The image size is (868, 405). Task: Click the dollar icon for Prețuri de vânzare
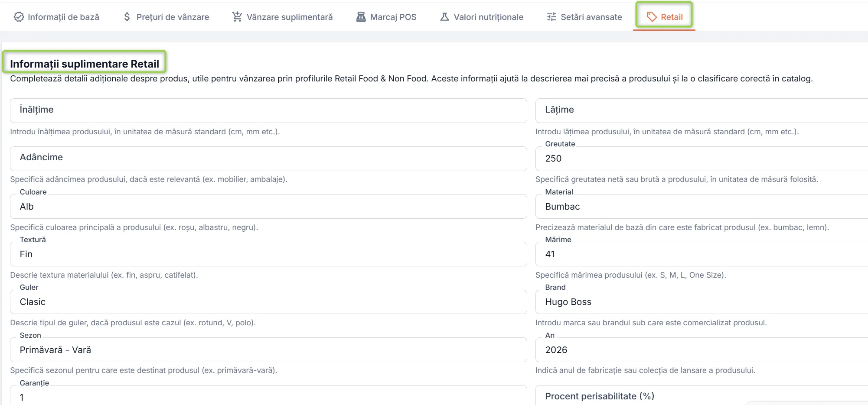pos(127,17)
